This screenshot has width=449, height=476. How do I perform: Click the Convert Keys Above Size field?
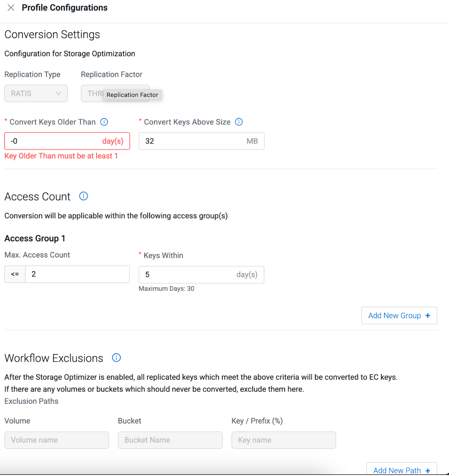194,141
